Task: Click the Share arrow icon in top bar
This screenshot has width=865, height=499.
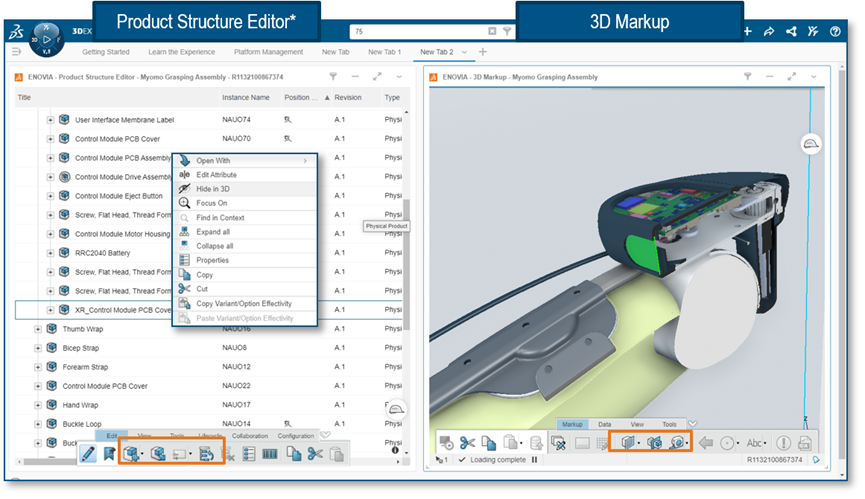Action: click(x=769, y=31)
